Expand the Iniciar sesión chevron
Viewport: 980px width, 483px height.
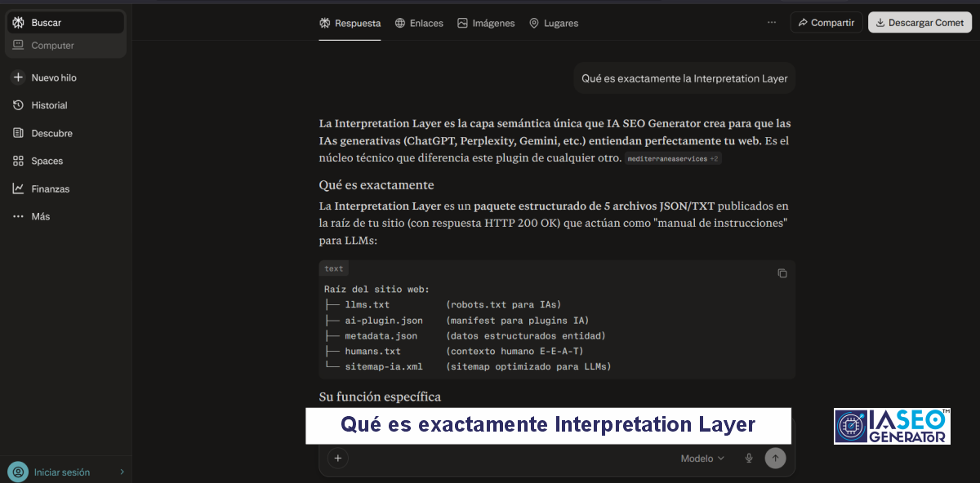point(122,472)
